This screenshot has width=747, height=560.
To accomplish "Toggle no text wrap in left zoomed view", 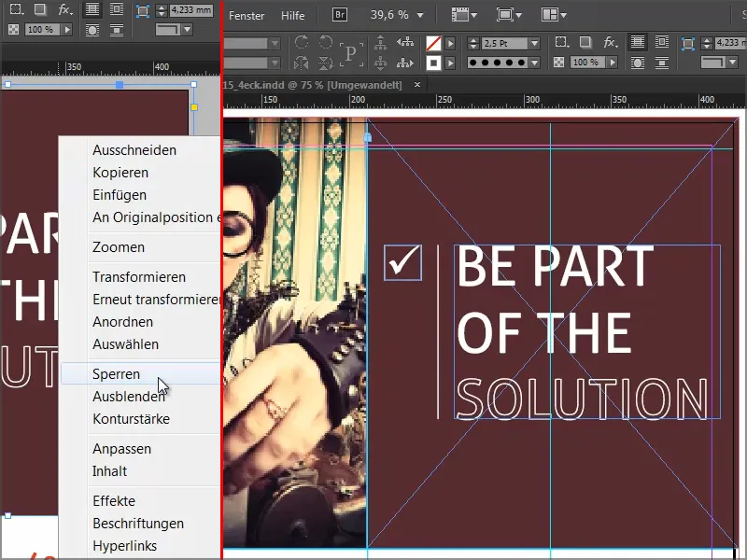I will pos(92,9).
